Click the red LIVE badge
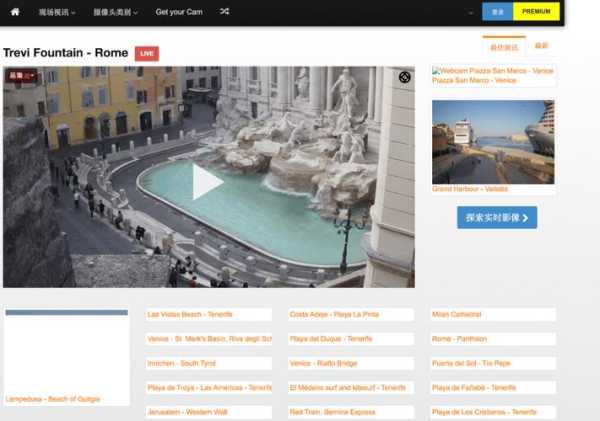This screenshot has width=600, height=421. click(147, 53)
